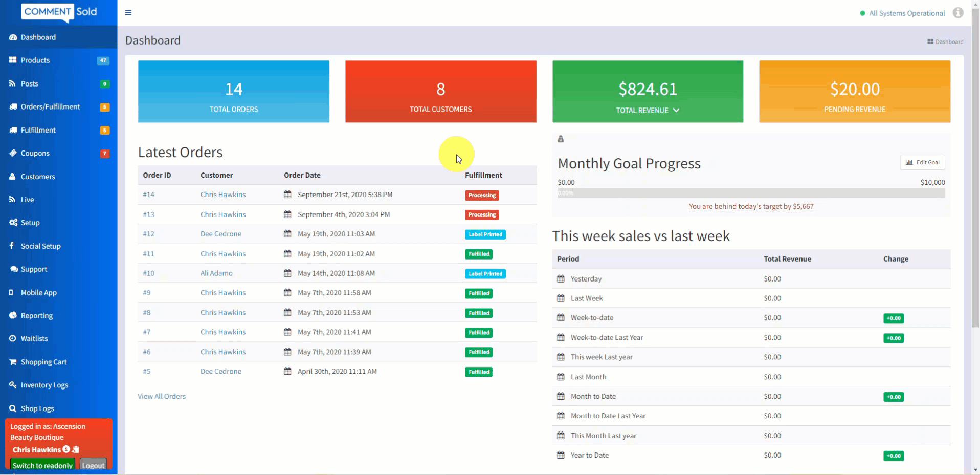Screen dimensions: 980x475
Task: Go to the Coupons section
Action: (35, 153)
